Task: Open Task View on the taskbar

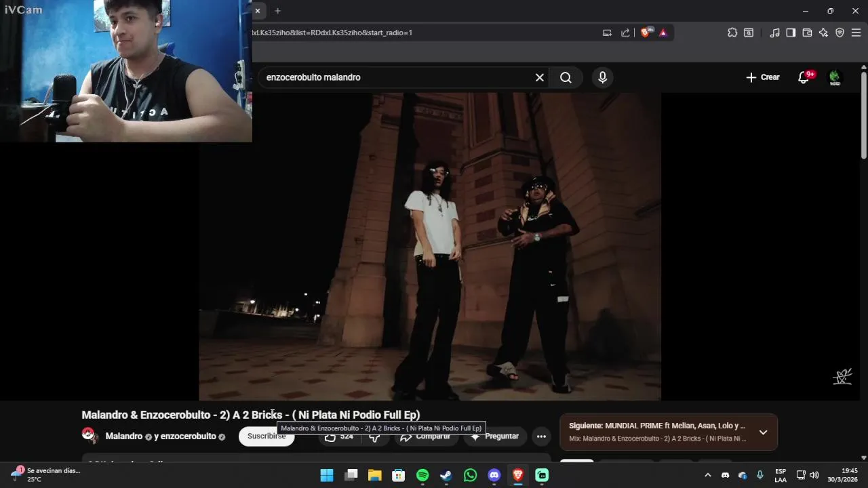Action: coord(351,475)
